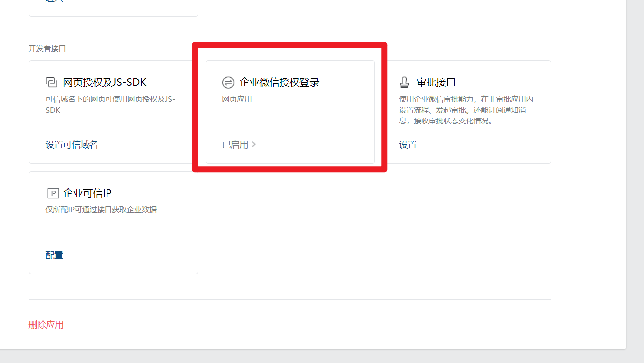Image resolution: width=644 pixels, height=363 pixels.
Task: Click 设置 under the 审批接口 card
Action: click(x=408, y=144)
